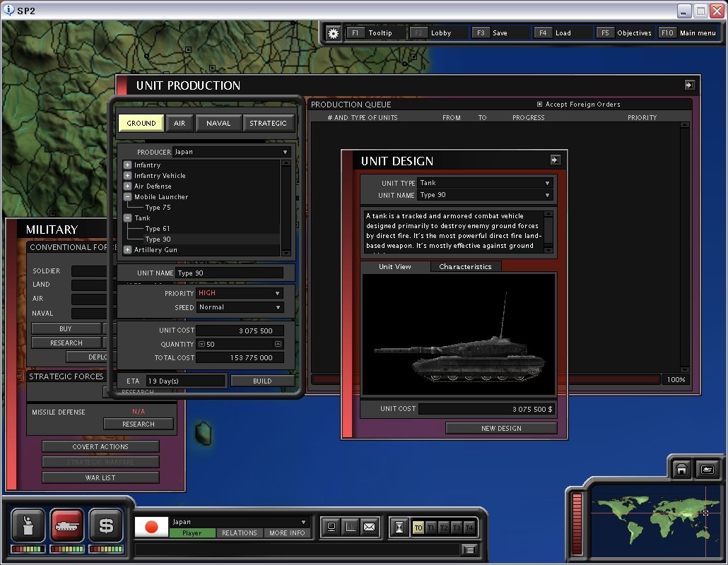Close Unit Production window with arrow icon

tap(689, 85)
